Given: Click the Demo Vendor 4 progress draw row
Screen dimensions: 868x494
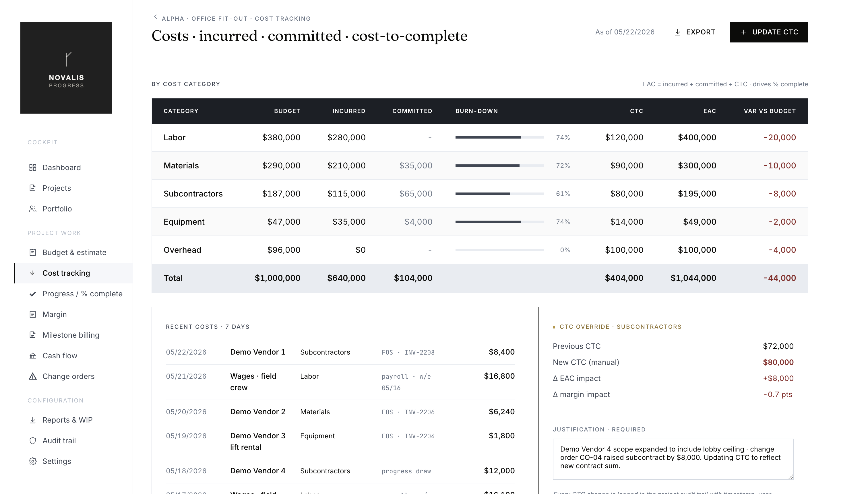Looking at the screenshot, I should pos(340,471).
